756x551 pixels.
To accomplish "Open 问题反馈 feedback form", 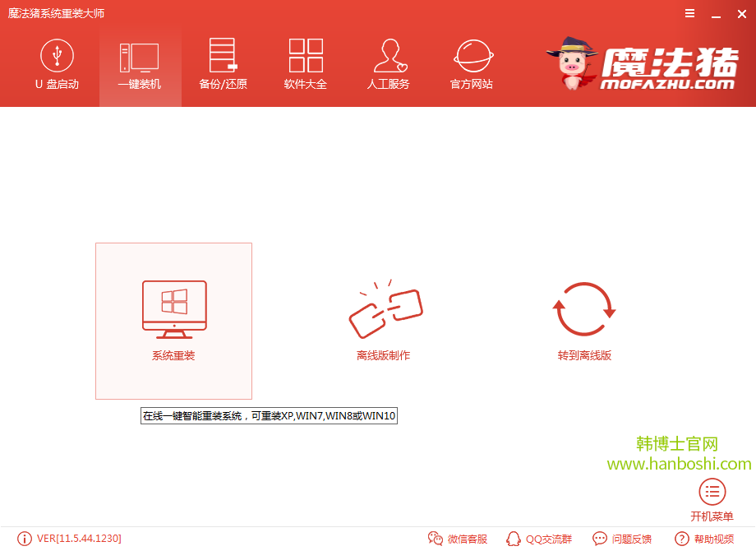I will tap(622, 539).
